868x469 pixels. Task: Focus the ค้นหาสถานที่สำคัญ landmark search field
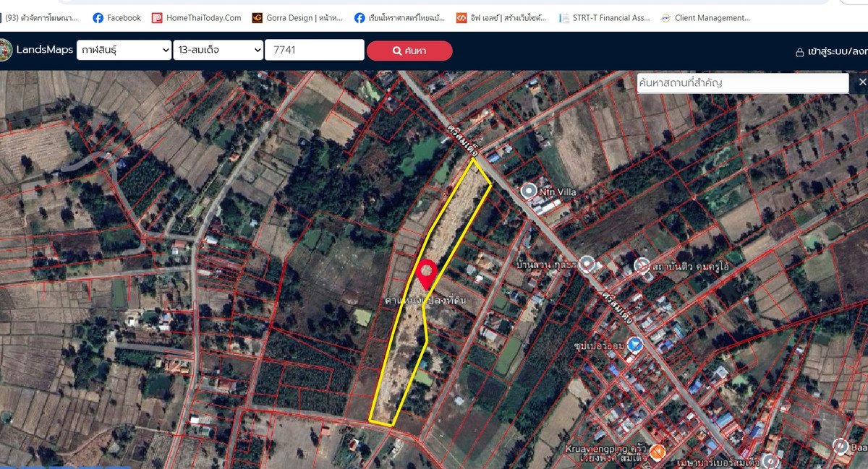point(742,83)
